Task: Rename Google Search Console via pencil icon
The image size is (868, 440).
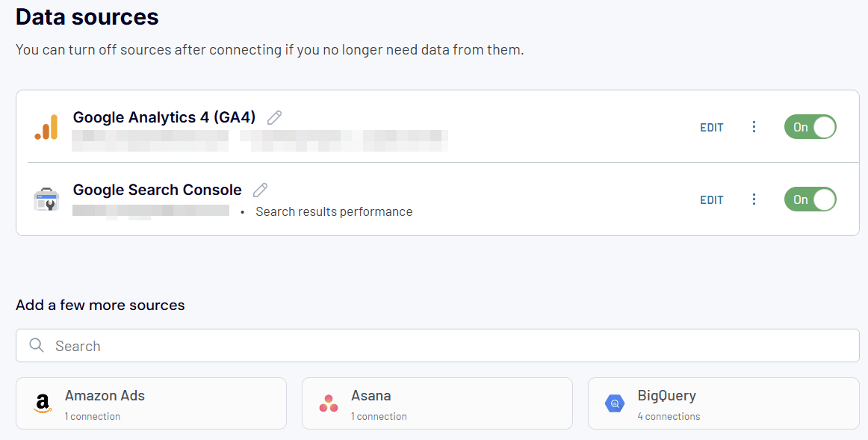Action: 260,190
